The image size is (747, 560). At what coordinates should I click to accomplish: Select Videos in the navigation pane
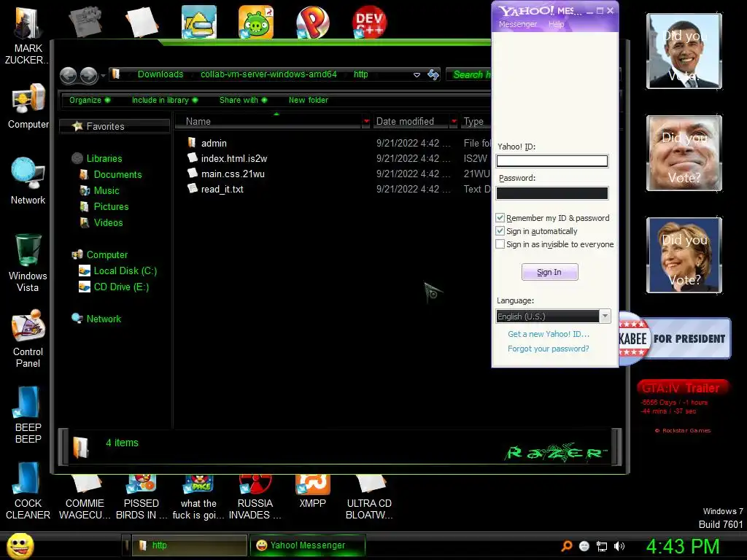point(108,223)
